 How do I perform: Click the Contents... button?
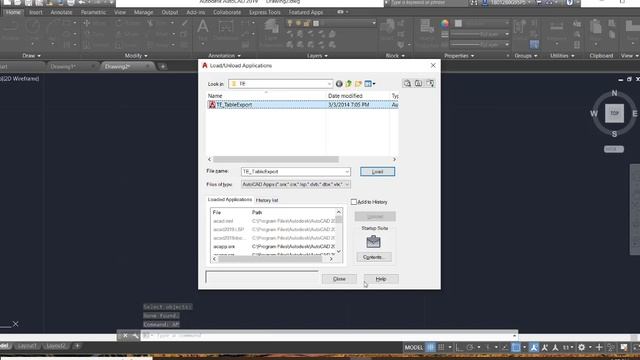374,257
